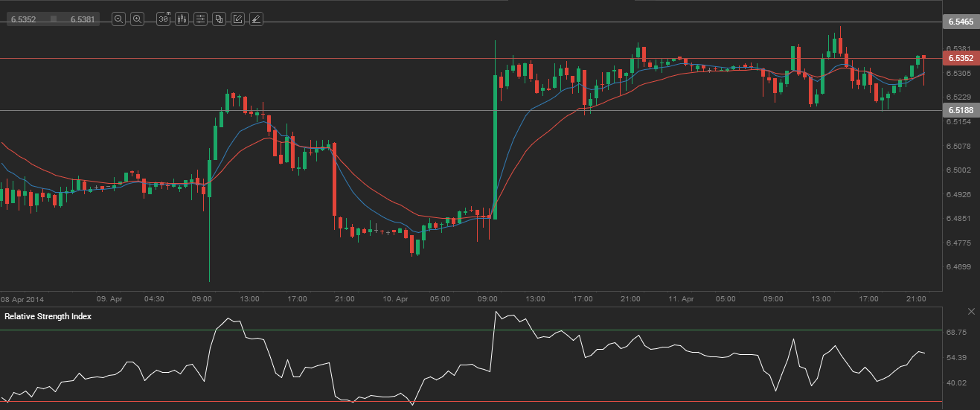Close the Relative Strength Index panel
The image size is (980, 410).
point(971,311)
